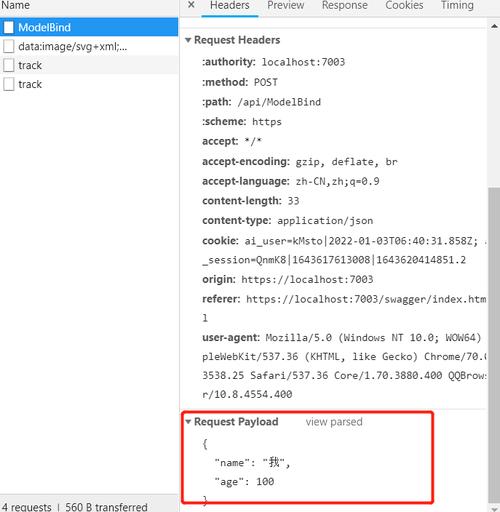The height and width of the screenshot is (512, 500).
Task: Open the Response tab
Action: pyautogui.click(x=345, y=6)
